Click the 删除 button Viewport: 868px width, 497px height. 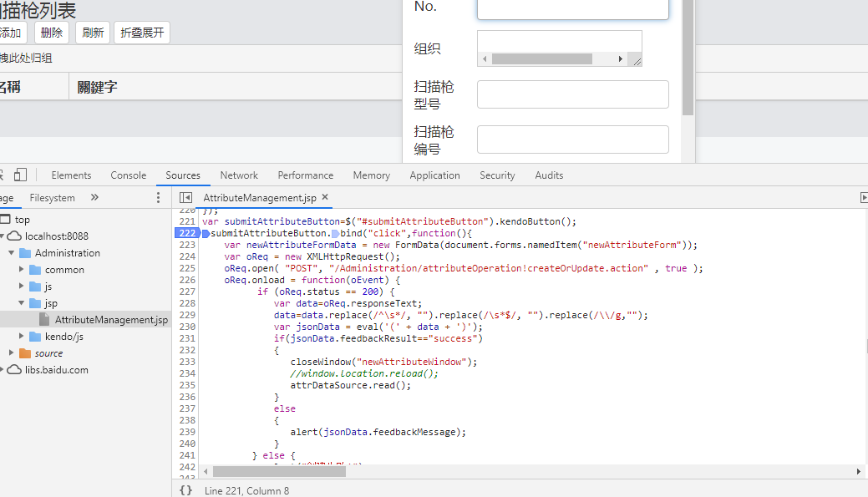pos(52,33)
